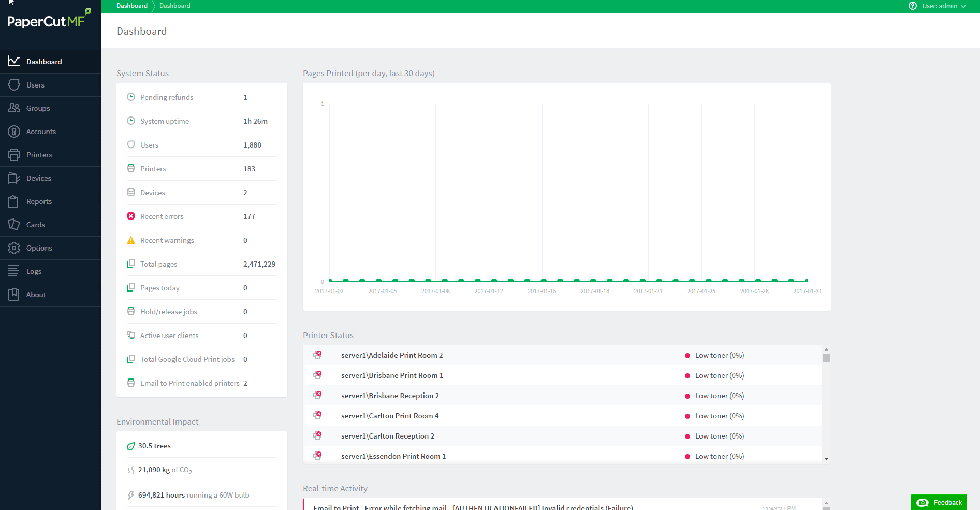The width and height of the screenshot is (980, 510).
Task: Open the Recent errors link
Action: click(x=162, y=216)
